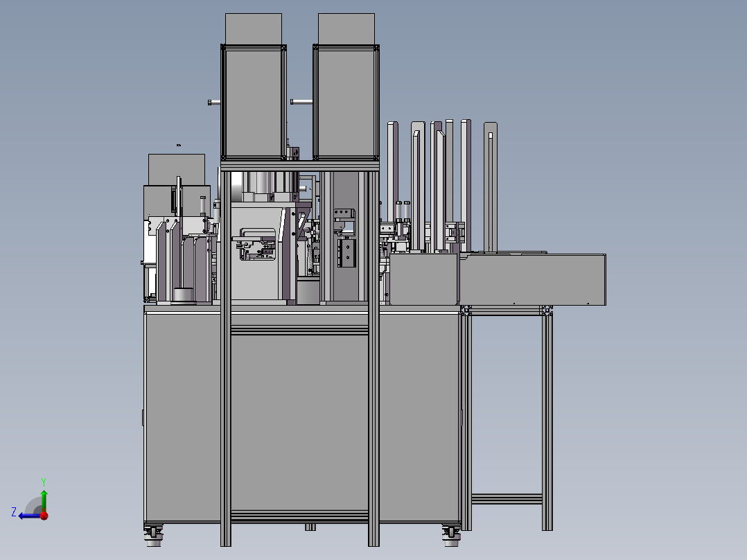
Task: Click the red origin sphere of triad
Action: 44,515
